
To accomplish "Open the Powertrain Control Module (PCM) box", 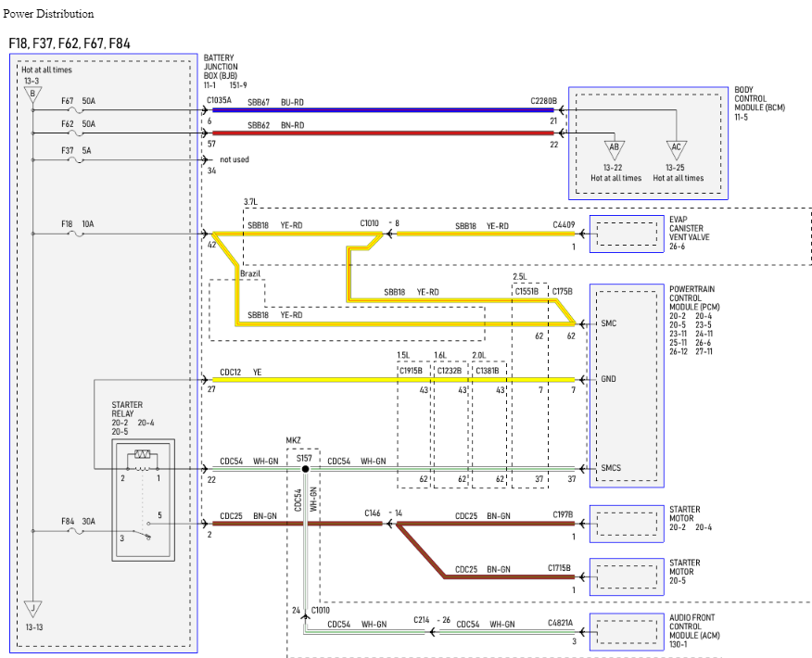I will tap(627, 386).
